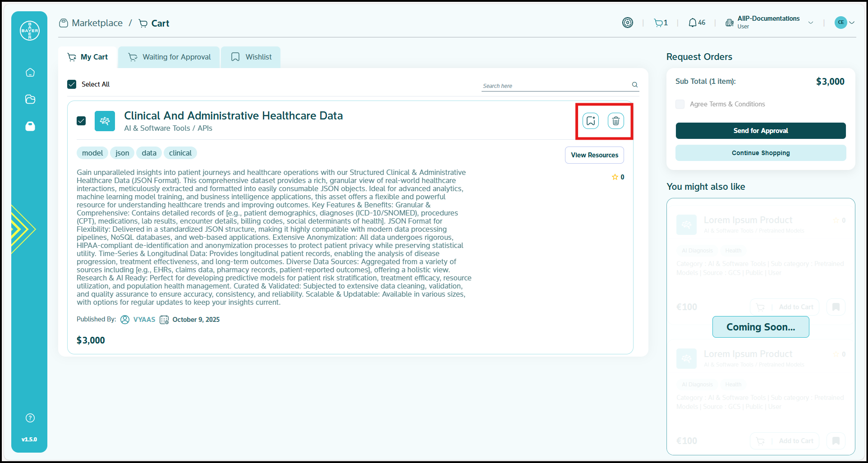
Task: Switch to Waiting for Approval tab
Action: coord(169,57)
